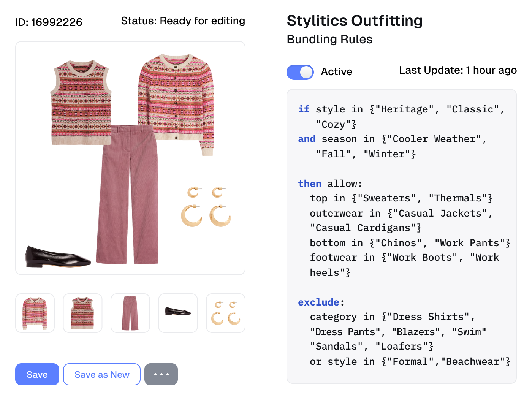The image size is (532, 399).
Task: Click Save as New button
Action: pyautogui.click(x=102, y=374)
